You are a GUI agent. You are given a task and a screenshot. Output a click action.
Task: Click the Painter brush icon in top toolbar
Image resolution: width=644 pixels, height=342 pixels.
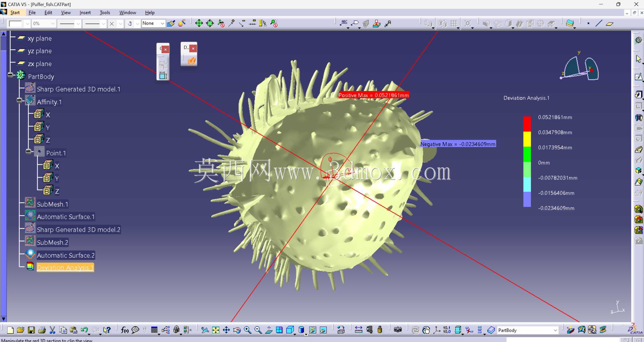tap(171, 23)
